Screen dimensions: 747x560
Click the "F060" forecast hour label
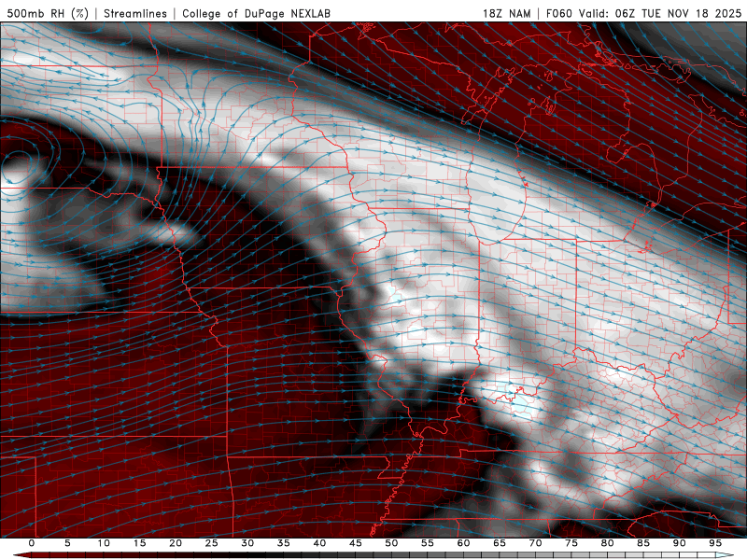coord(558,13)
